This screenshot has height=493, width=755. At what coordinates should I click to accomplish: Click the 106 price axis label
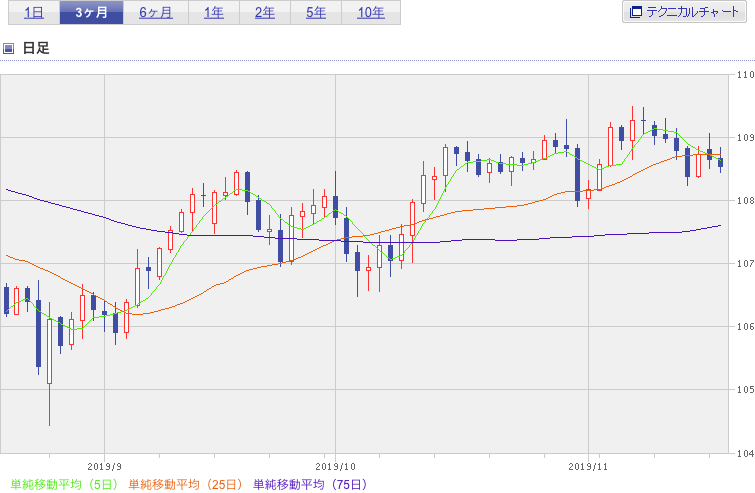(x=745, y=327)
